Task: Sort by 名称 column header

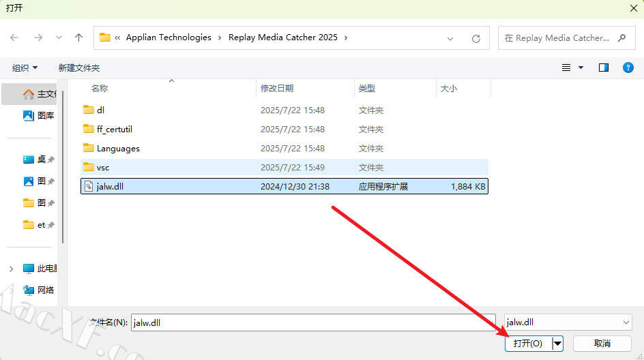Action: [x=100, y=88]
